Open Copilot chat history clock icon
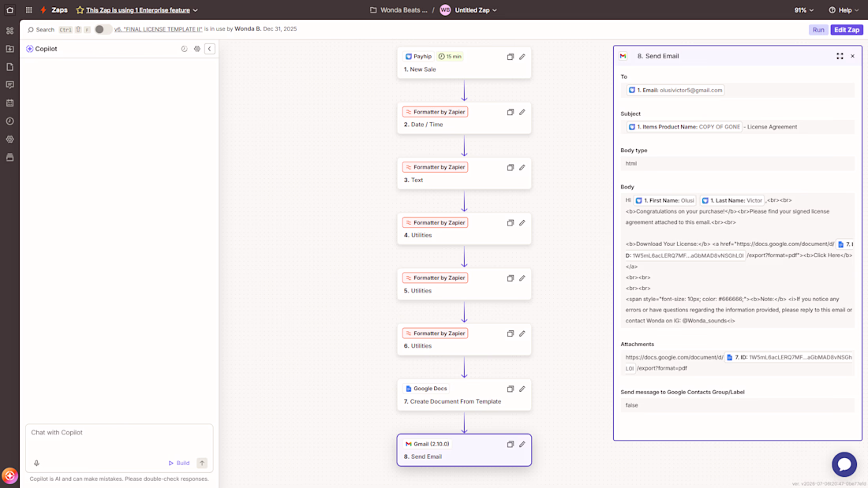 pyautogui.click(x=185, y=49)
